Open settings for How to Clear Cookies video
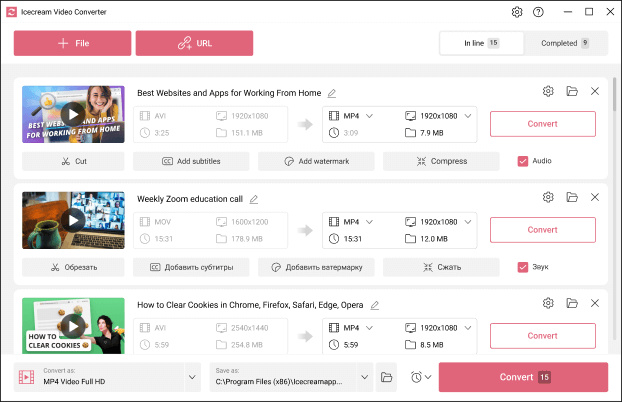Image resolution: width=622 pixels, height=402 pixels. point(548,303)
